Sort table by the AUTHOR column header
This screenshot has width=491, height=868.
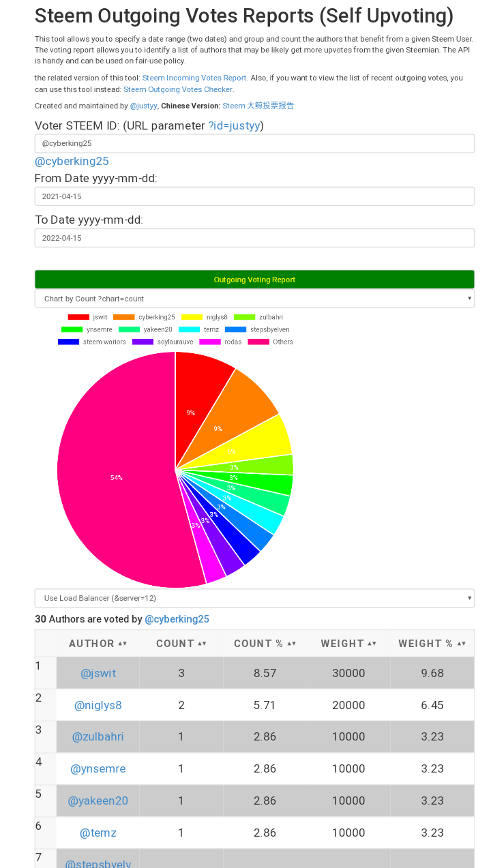pyautogui.click(x=98, y=644)
